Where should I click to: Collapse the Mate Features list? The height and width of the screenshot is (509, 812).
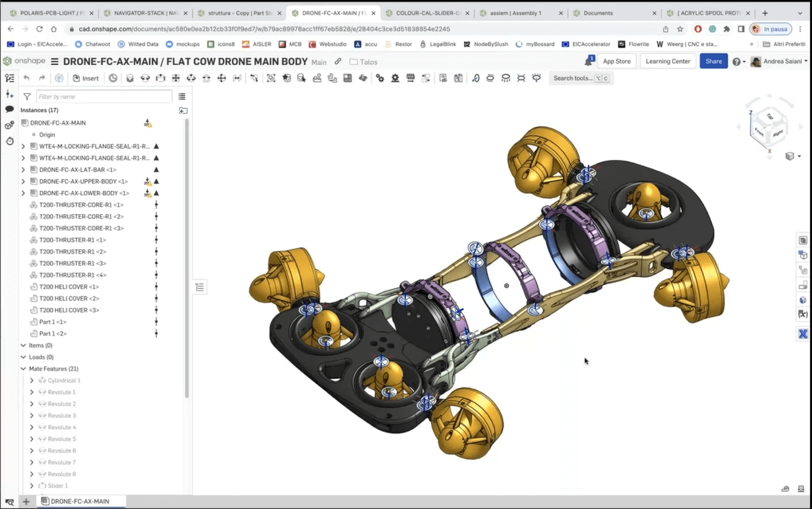coord(23,368)
